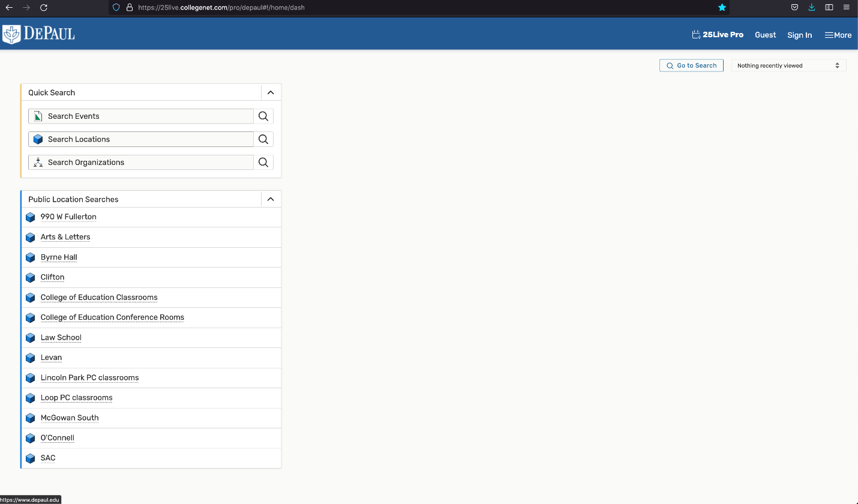Click the cube icon beside College of Education Classrooms

(31, 298)
